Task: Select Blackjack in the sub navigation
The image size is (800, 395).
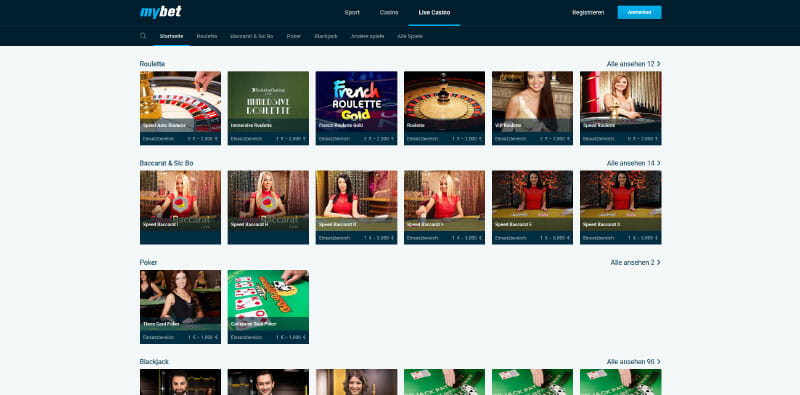Action: 326,36
